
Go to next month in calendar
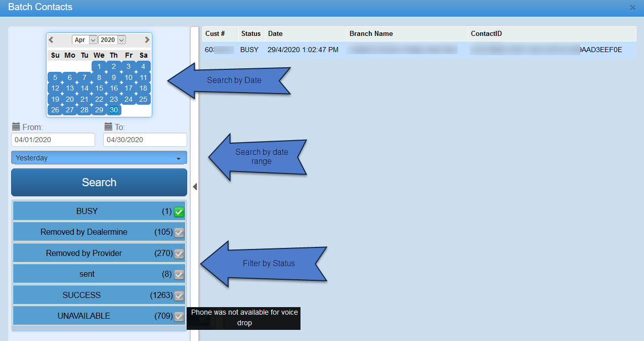147,40
